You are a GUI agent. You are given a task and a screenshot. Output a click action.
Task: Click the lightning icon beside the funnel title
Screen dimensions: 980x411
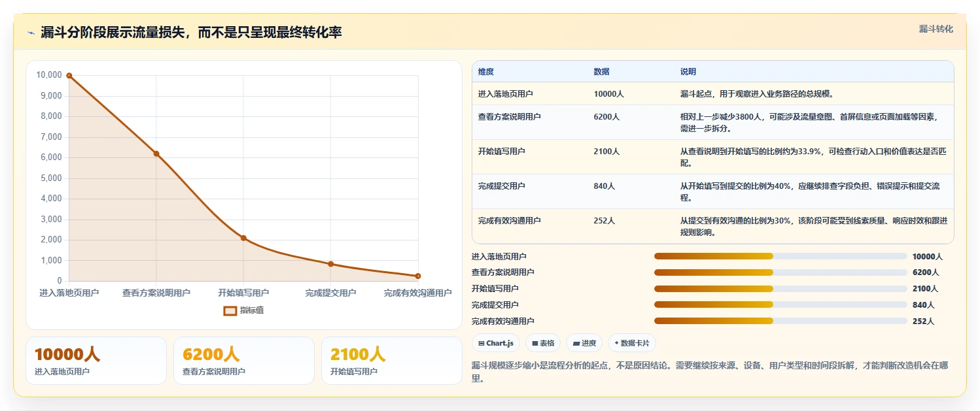click(x=31, y=33)
